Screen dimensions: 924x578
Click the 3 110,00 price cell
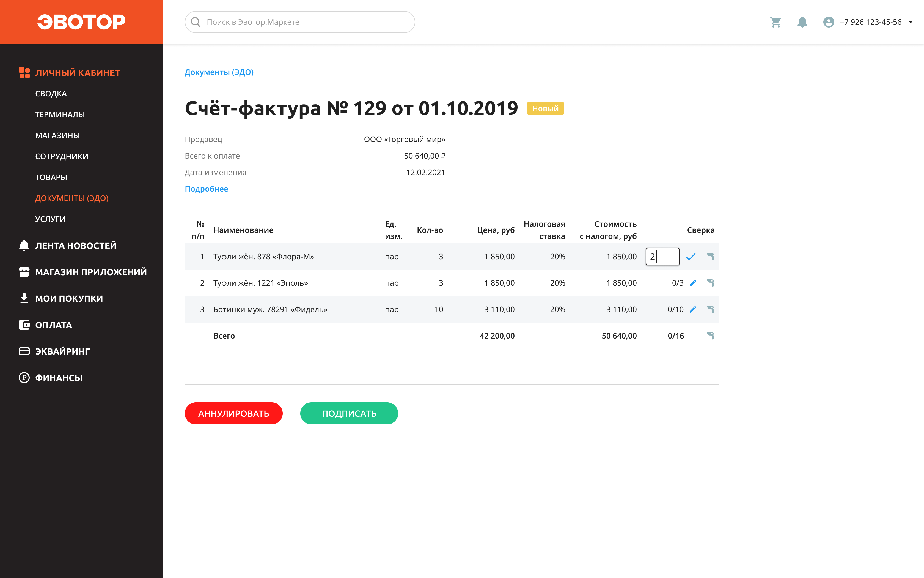pos(499,309)
